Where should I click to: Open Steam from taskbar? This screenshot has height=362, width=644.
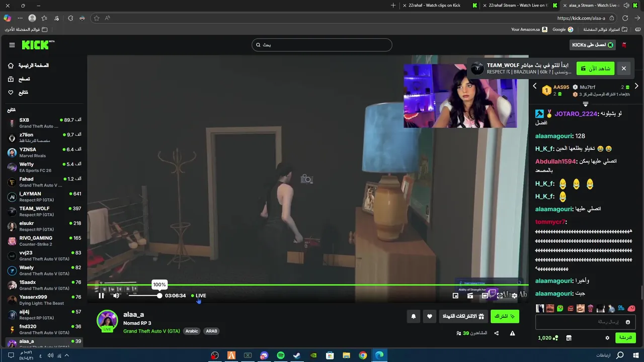coord(297,355)
